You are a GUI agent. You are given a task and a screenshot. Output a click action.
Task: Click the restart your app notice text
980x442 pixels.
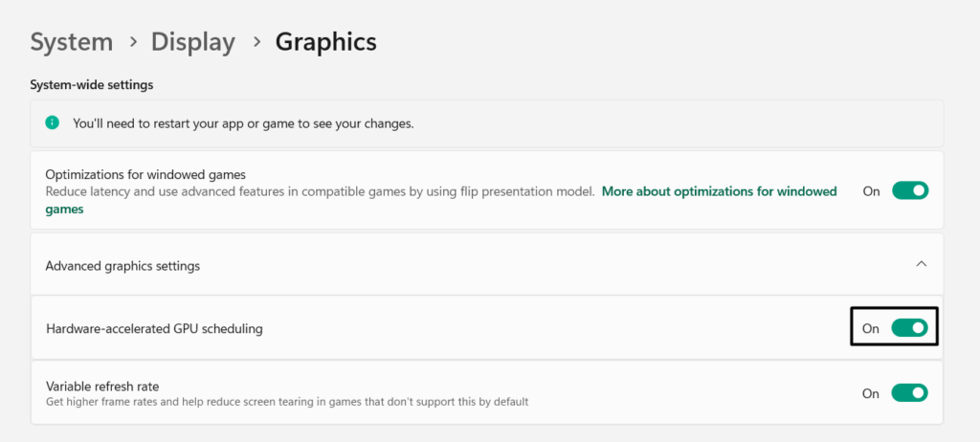tap(243, 123)
